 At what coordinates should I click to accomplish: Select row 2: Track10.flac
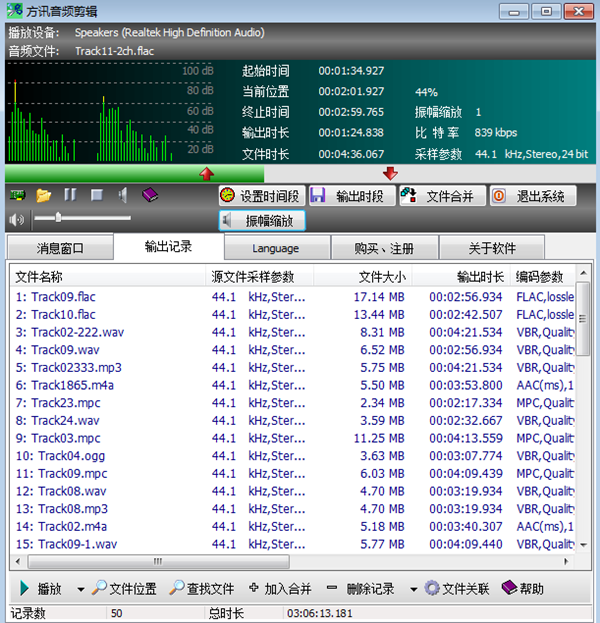pyautogui.click(x=292, y=315)
